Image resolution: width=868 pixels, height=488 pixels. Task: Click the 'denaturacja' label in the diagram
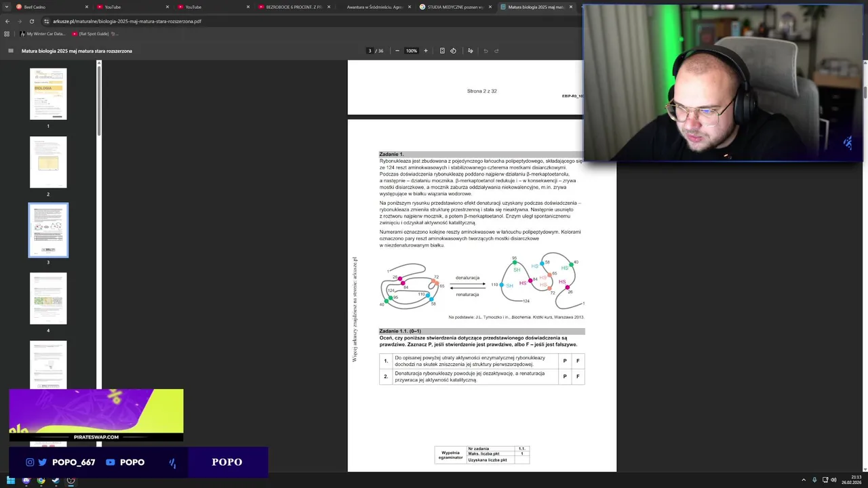467,278
